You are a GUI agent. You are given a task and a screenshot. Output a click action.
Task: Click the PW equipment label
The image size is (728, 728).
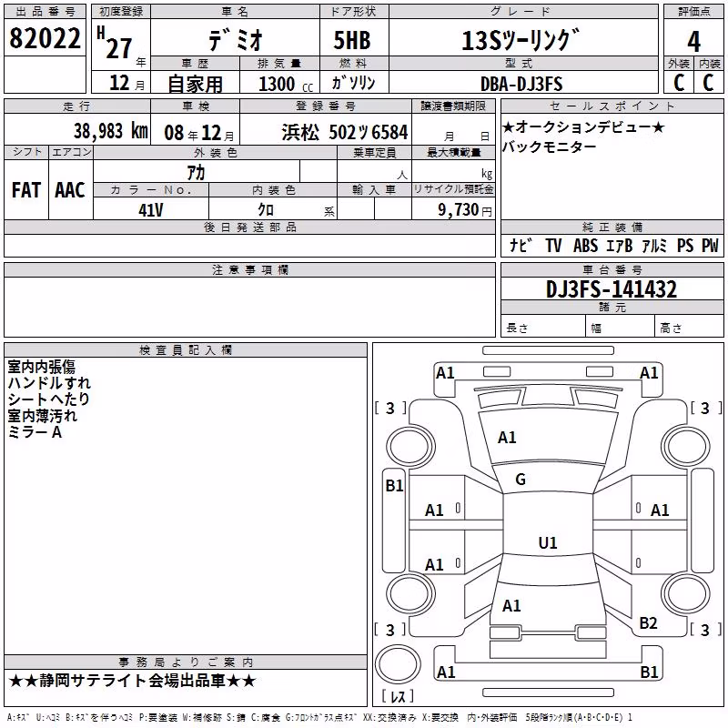click(710, 245)
